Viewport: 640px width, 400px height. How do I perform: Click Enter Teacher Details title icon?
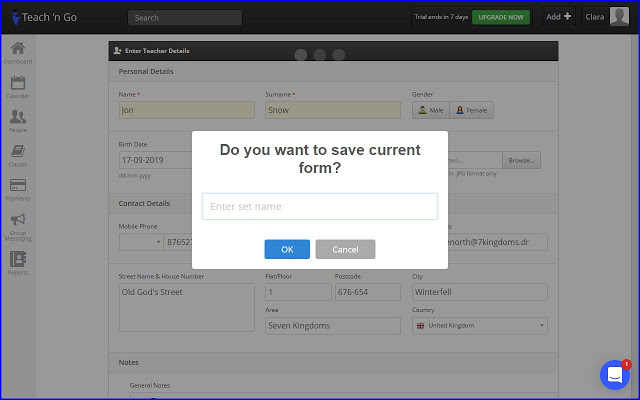118,51
